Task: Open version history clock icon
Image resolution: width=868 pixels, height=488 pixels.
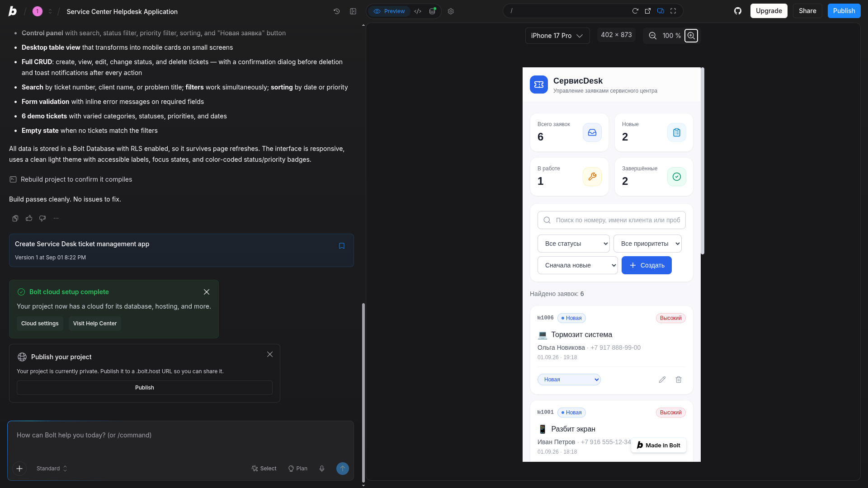Action: (337, 11)
